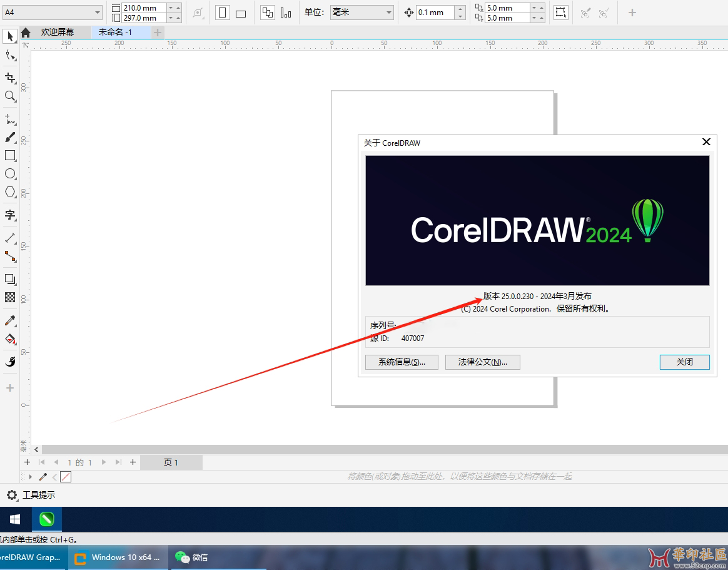Select the Interactive Fill bucket tool

10,338
